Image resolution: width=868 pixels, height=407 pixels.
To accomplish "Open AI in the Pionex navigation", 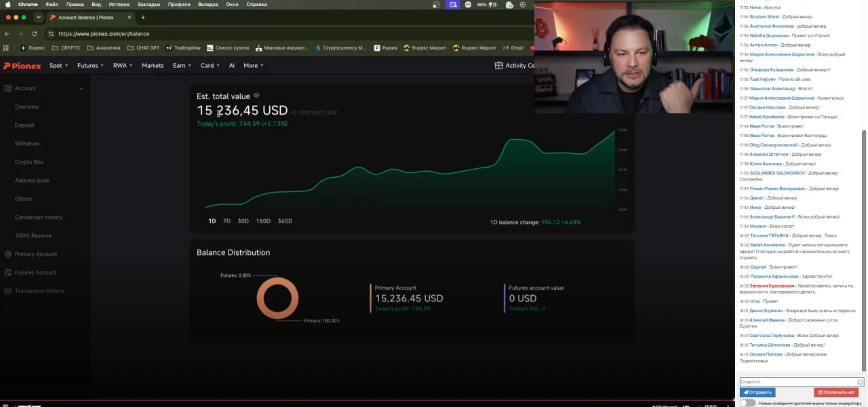I will point(231,66).
